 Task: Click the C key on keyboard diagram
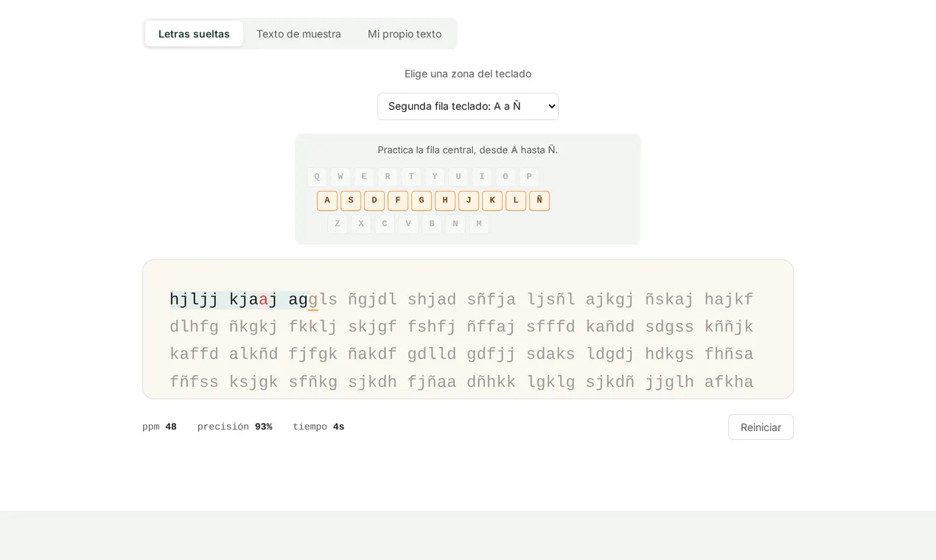(385, 224)
